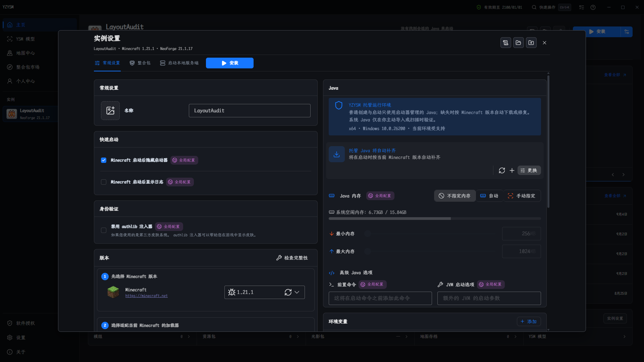Open the task list icon in title bar

582,7
